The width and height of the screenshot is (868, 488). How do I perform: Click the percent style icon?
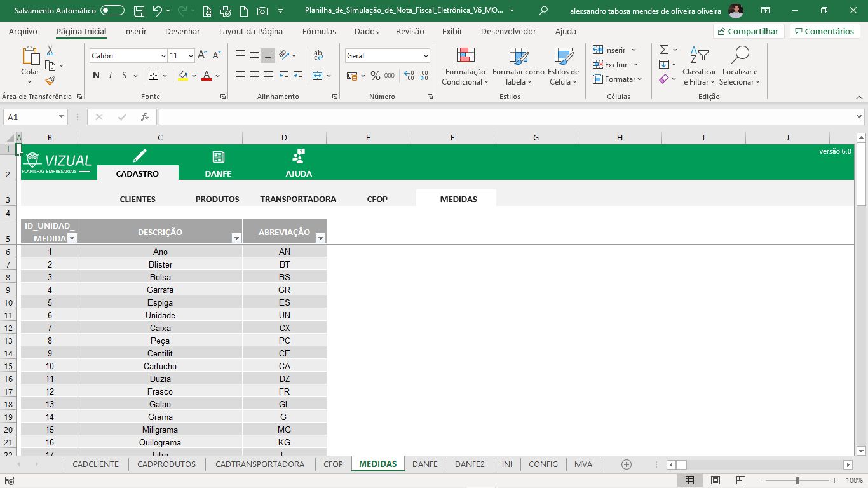click(375, 76)
